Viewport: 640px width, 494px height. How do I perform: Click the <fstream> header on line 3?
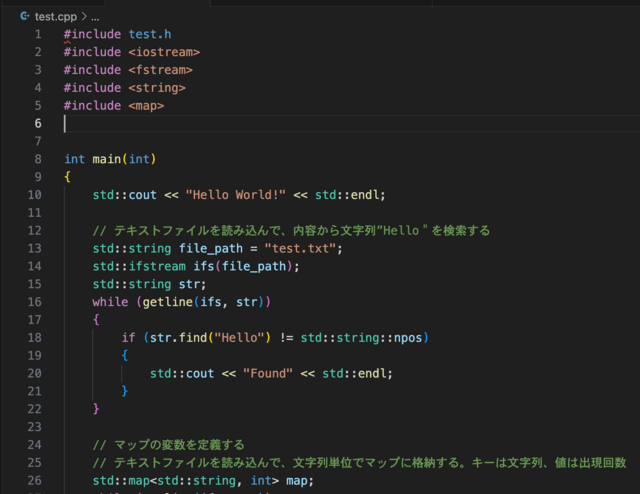point(160,69)
